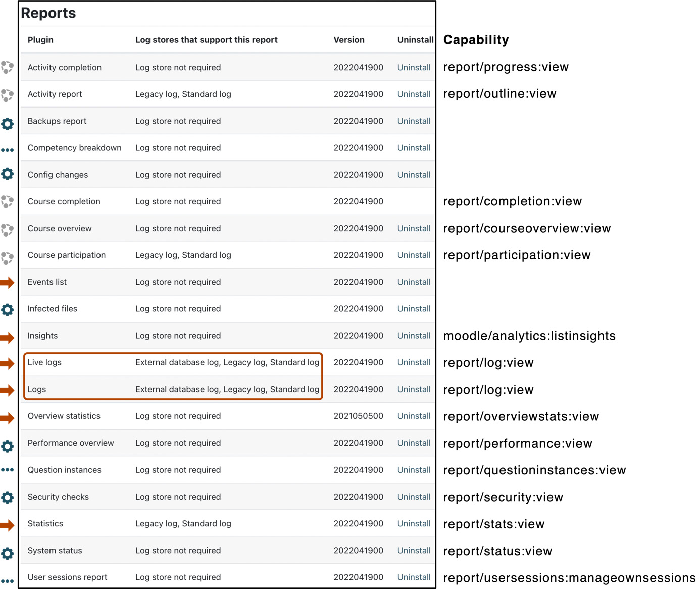Select the 'Infected files' plugin name
The height and width of the screenshot is (589, 700).
click(53, 309)
